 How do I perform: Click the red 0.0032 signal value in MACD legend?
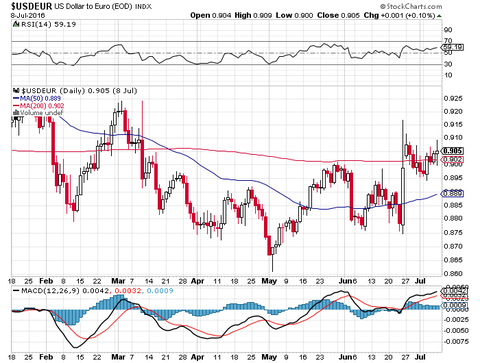[x=128, y=291]
